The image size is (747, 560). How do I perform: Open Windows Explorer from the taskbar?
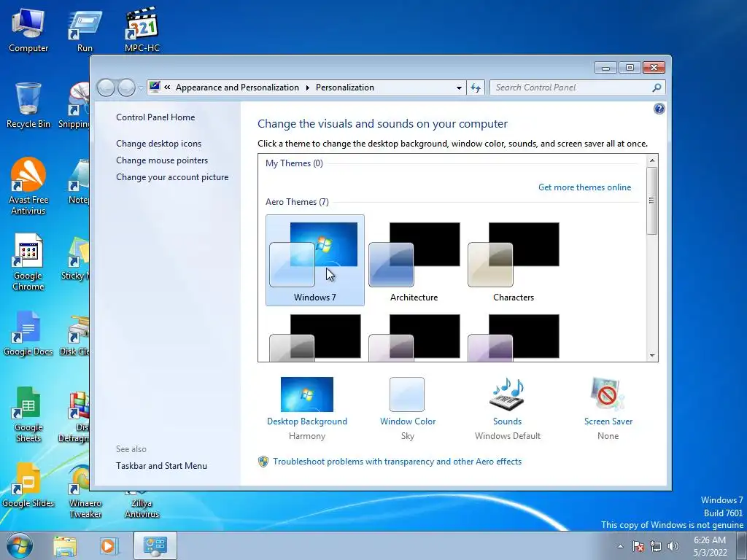pyautogui.click(x=65, y=546)
